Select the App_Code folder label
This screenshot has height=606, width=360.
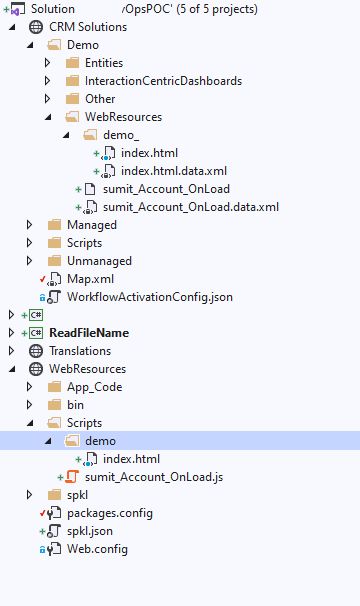click(x=94, y=387)
